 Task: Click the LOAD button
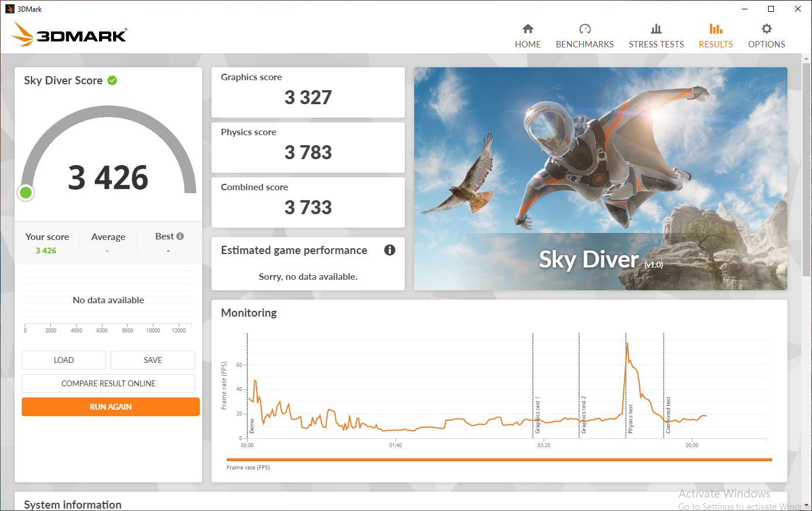(64, 360)
